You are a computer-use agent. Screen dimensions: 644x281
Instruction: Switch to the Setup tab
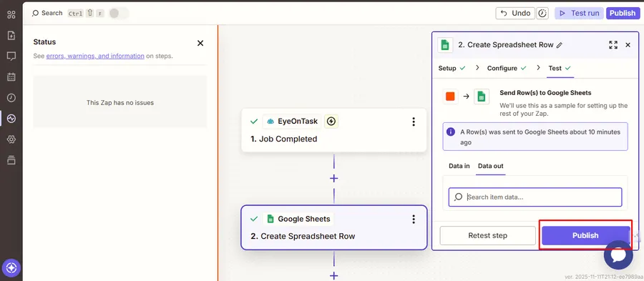point(452,68)
